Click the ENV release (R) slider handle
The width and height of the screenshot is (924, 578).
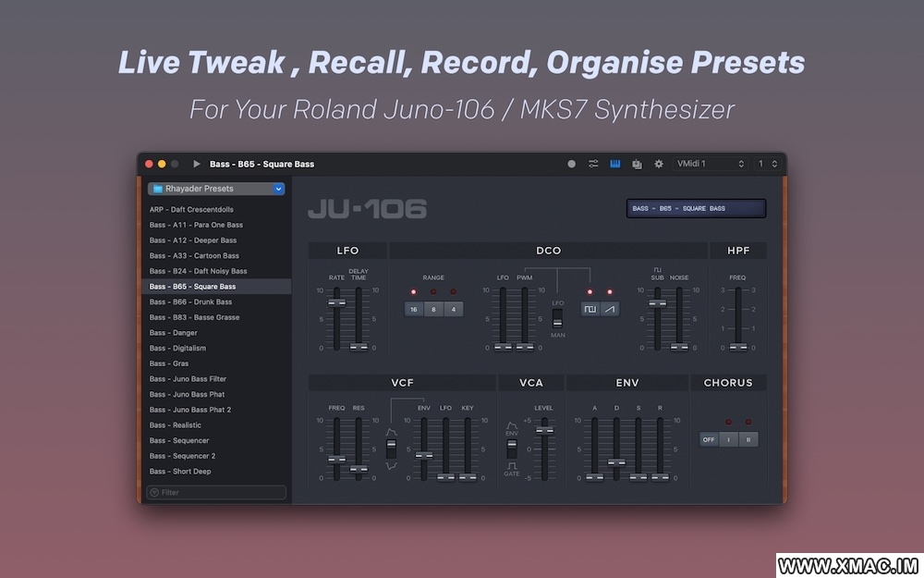coord(660,477)
